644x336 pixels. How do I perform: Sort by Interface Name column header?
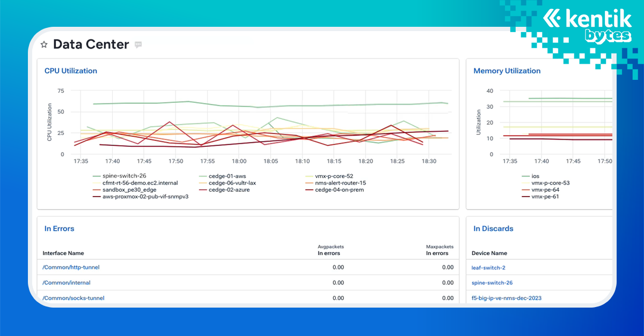(x=63, y=253)
